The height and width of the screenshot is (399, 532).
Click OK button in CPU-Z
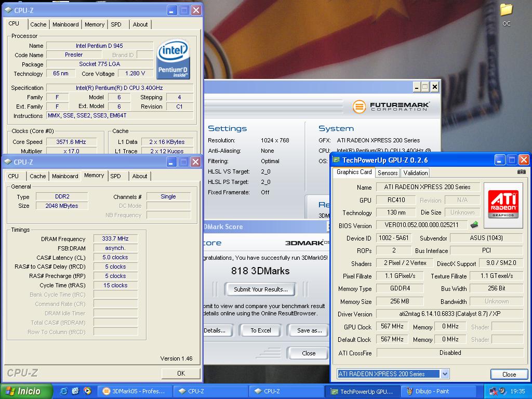[181, 373]
